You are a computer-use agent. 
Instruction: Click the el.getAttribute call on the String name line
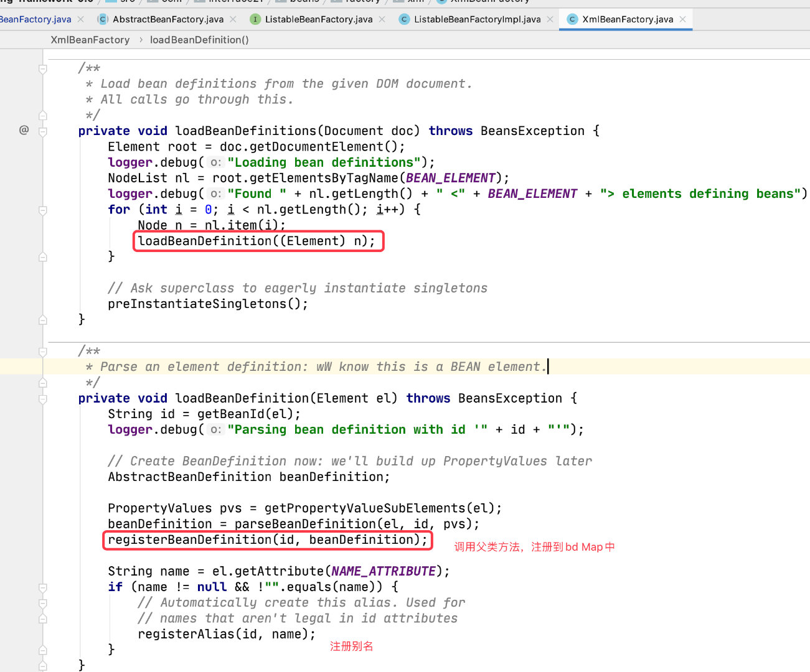click(x=327, y=571)
